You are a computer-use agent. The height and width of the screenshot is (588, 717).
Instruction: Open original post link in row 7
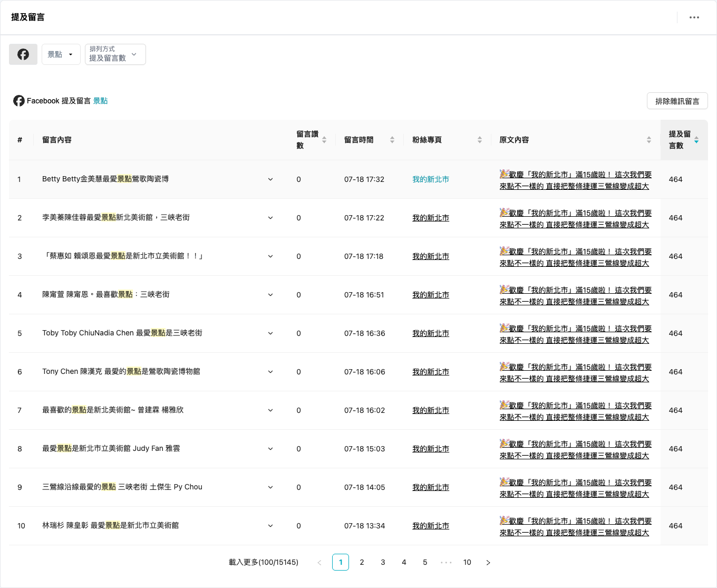(x=576, y=411)
